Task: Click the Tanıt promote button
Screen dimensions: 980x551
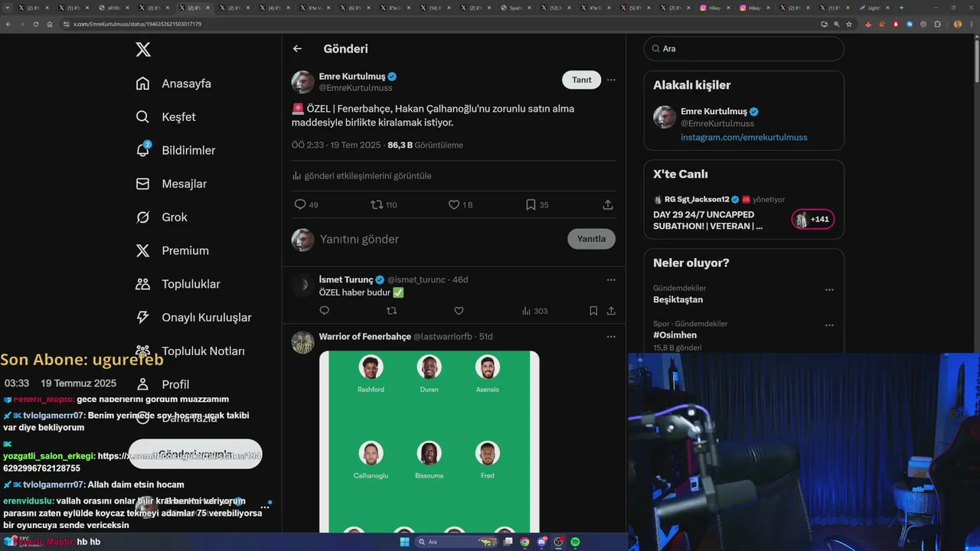Action: (582, 80)
